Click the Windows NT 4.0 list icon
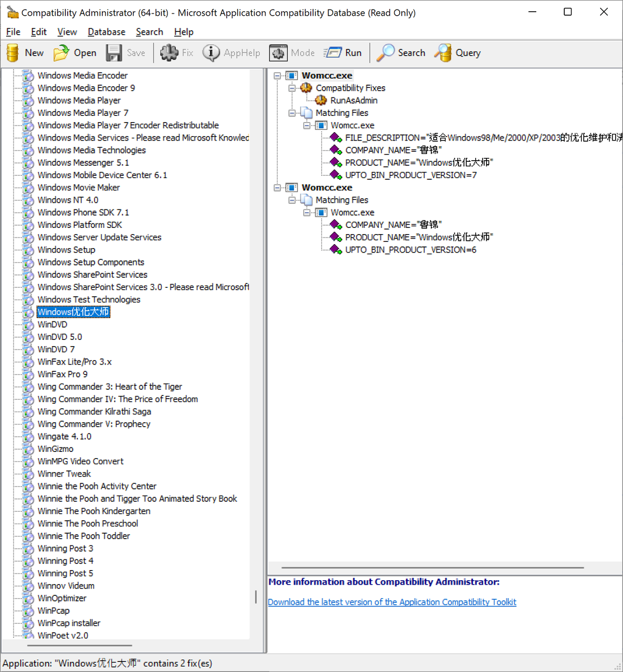Viewport: 623px width, 672px height. coord(28,200)
